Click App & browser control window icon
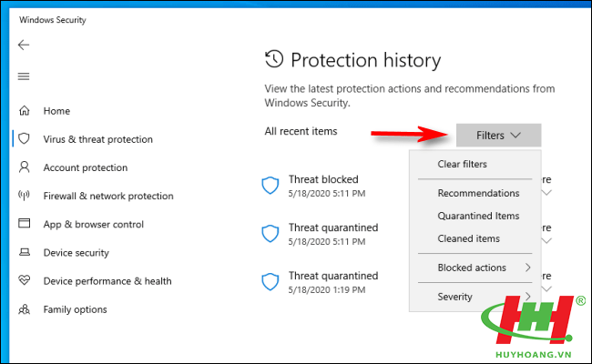The width and height of the screenshot is (592, 364). (x=25, y=223)
